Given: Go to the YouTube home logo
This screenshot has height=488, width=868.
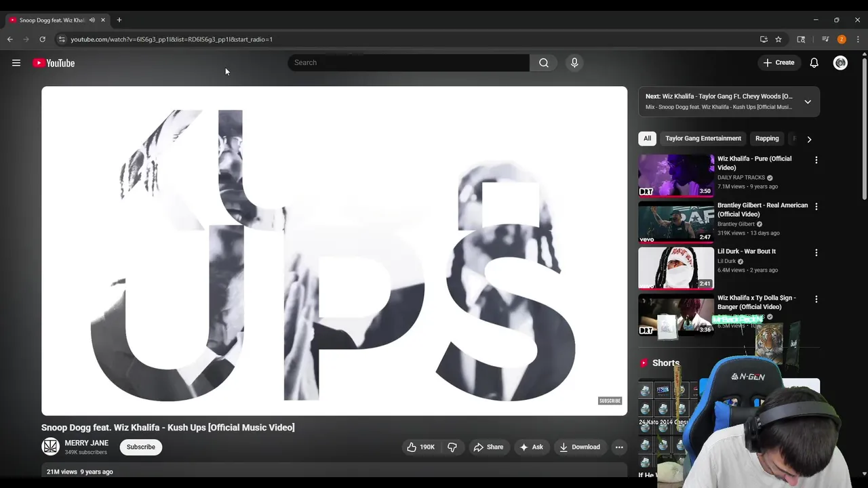Looking at the screenshot, I should 54,63.
